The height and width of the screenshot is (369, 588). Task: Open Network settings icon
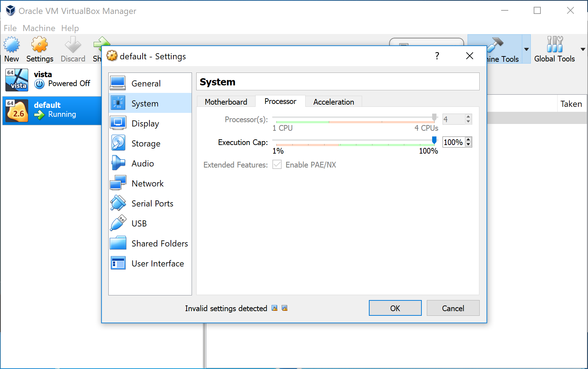(x=118, y=183)
